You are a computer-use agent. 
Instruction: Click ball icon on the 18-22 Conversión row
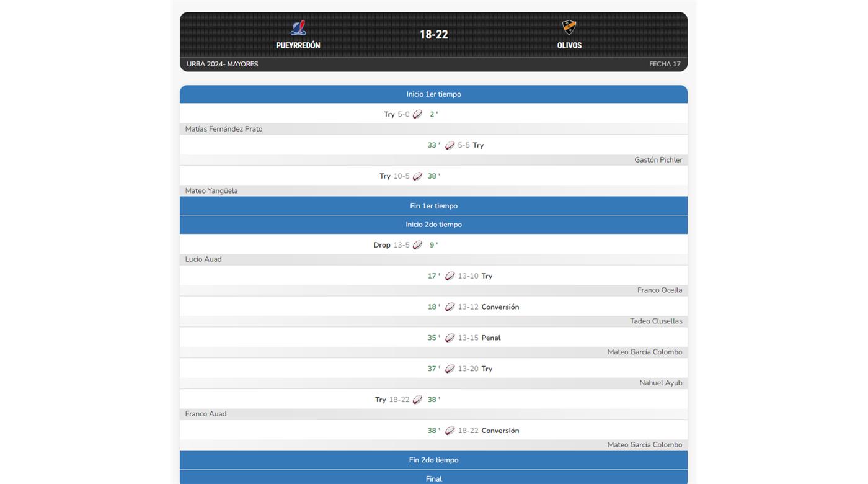pos(450,431)
